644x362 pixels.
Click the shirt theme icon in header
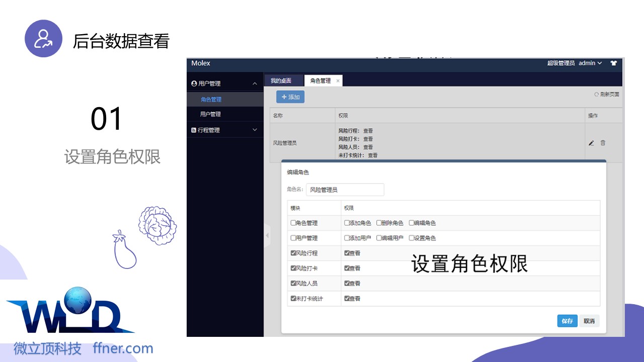(613, 63)
